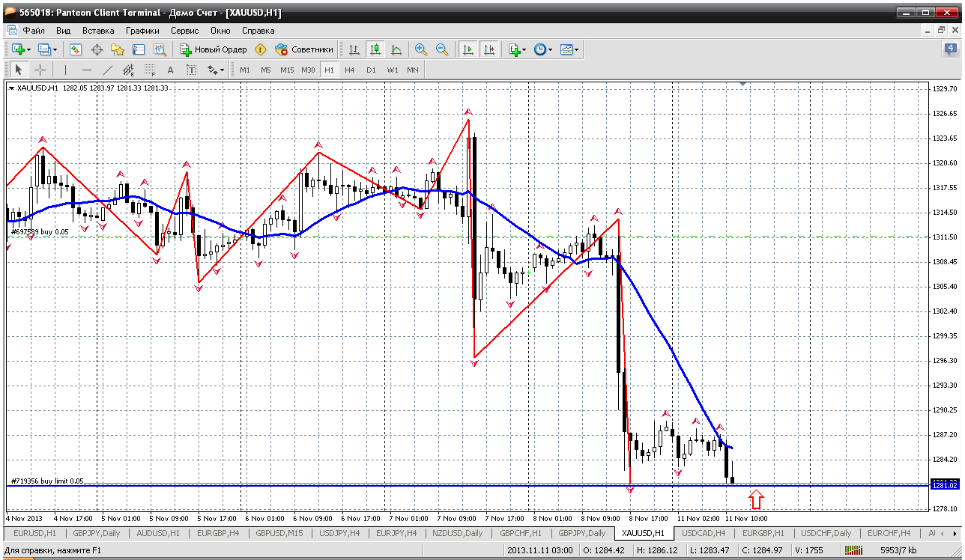The image size is (965, 560).
Task: Open the EURCHF,H4 chart tab
Action: point(889,533)
